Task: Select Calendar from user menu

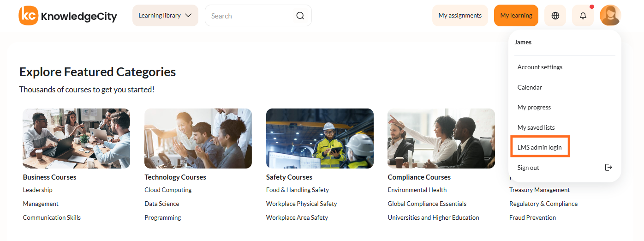Action: click(530, 87)
